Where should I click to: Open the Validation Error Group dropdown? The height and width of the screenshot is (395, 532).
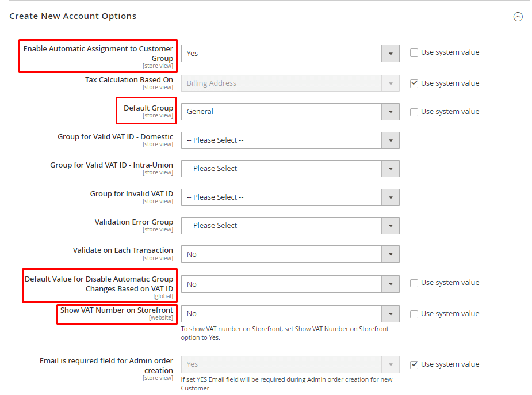point(391,225)
